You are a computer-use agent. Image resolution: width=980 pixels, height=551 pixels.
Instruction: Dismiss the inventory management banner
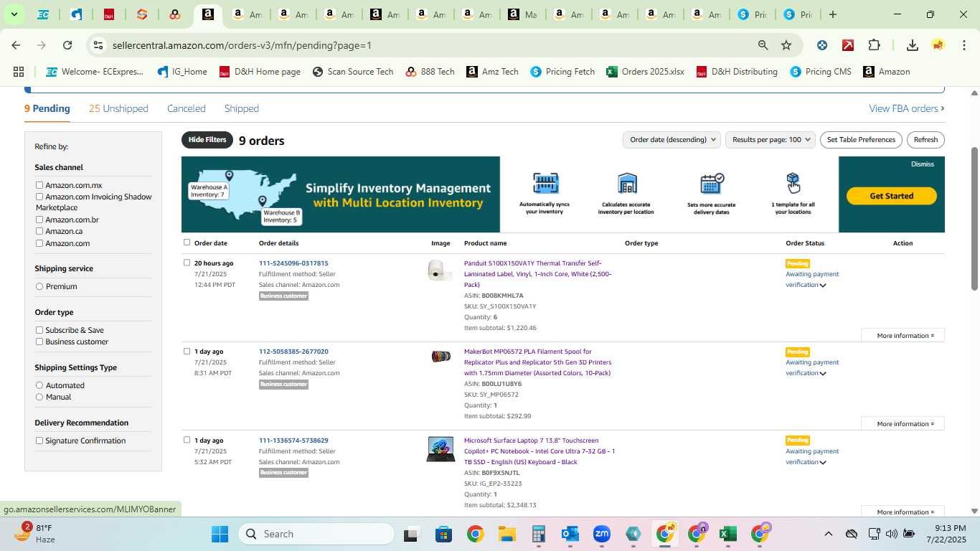(x=923, y=164)
